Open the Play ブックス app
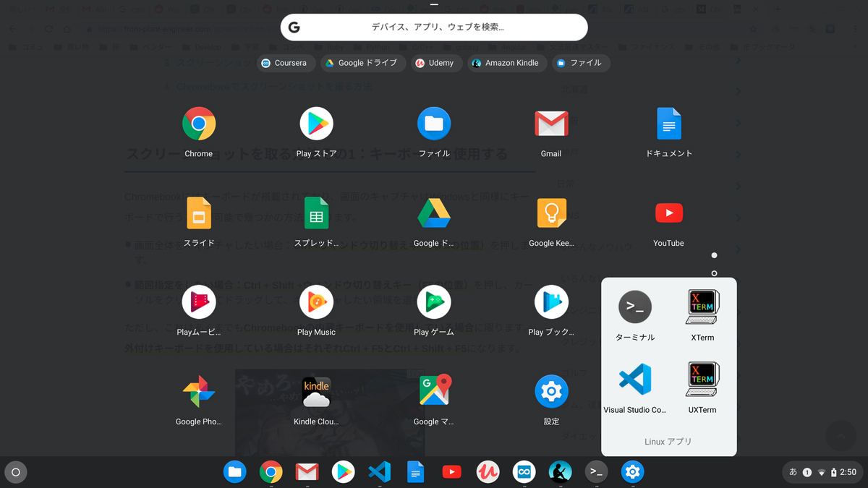The height and width of the screenshot is (488, 868). (x=551, y=302)
